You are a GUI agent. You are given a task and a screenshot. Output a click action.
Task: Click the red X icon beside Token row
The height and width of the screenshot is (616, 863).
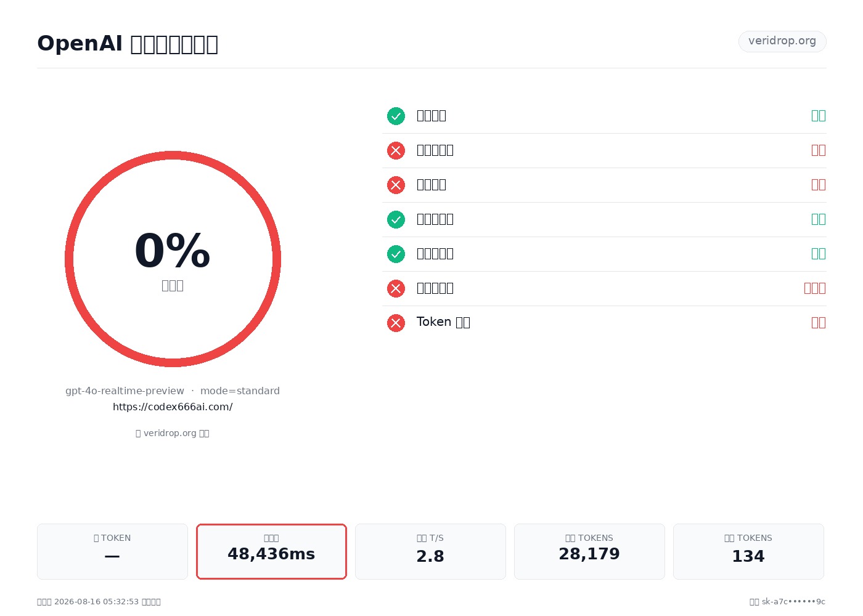pyautogui.click(x=396, y=323)
